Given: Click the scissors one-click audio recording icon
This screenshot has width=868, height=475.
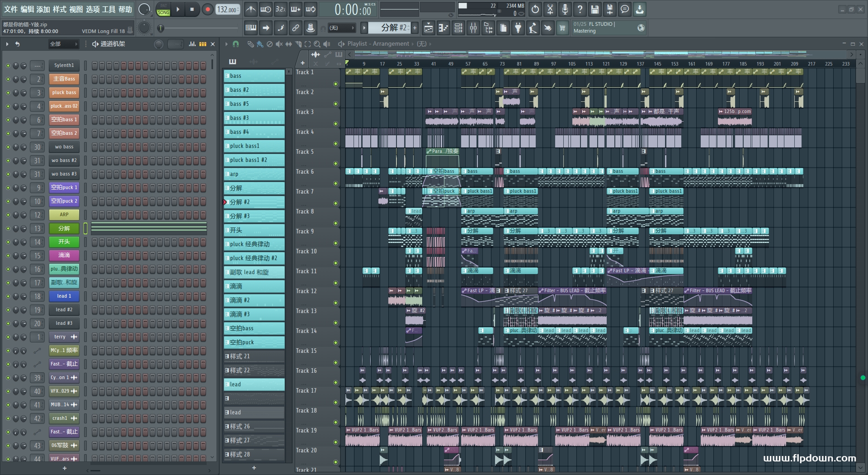Looking at the screenshot, I should tap(550, 9).
